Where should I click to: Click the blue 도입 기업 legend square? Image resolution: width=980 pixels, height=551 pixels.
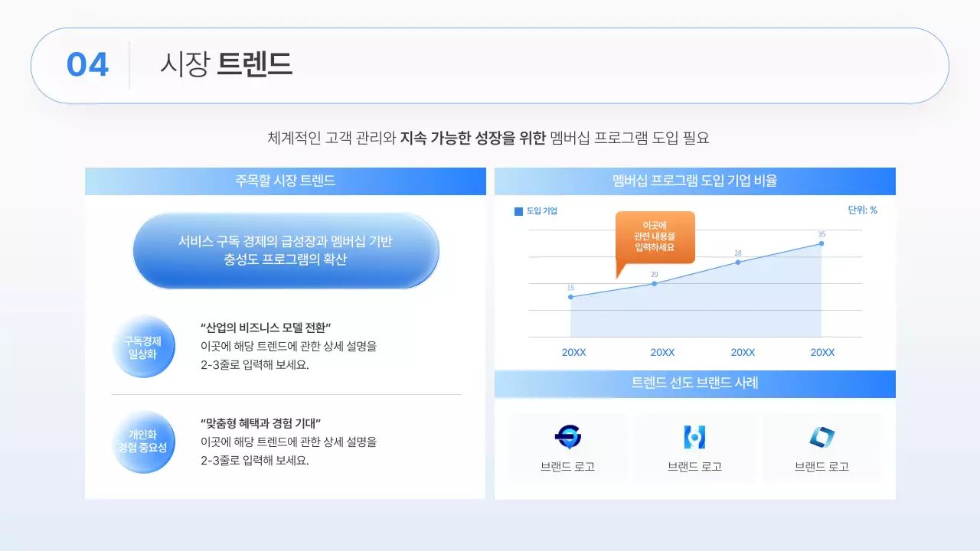pos(518,210)
